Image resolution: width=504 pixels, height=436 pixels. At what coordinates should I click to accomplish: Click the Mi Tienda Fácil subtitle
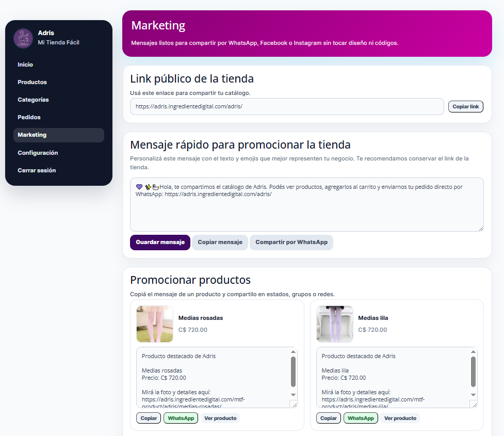[x=58, y=42]
